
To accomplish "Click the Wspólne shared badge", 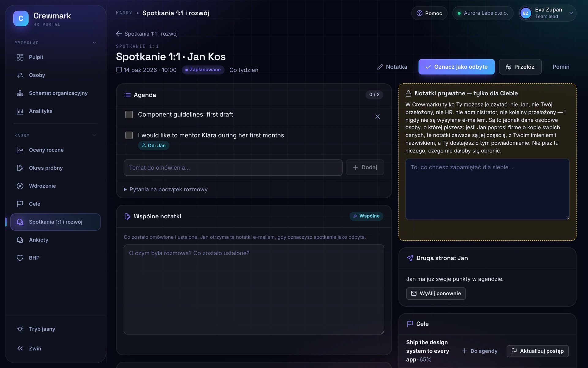I will [x=366, y=216].
